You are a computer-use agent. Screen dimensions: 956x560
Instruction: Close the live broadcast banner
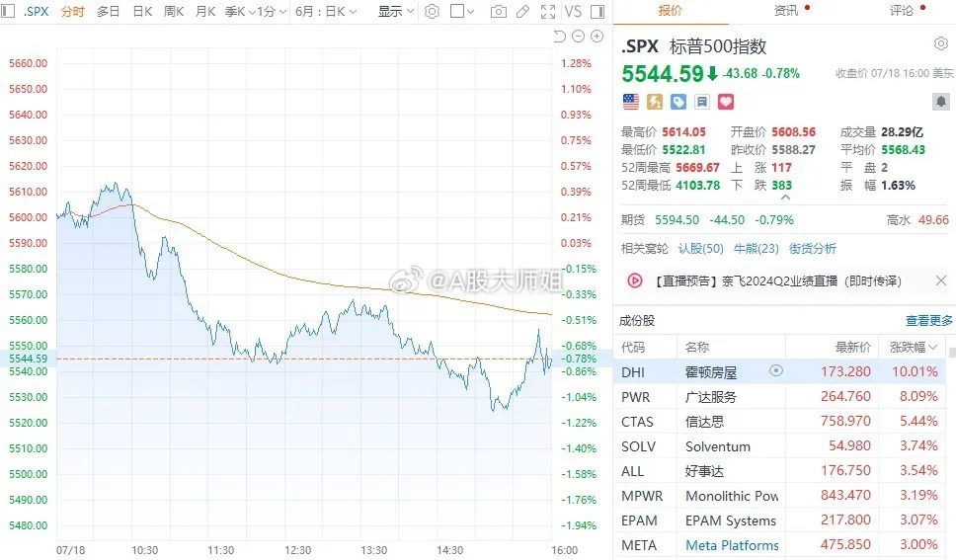[941, 280]
